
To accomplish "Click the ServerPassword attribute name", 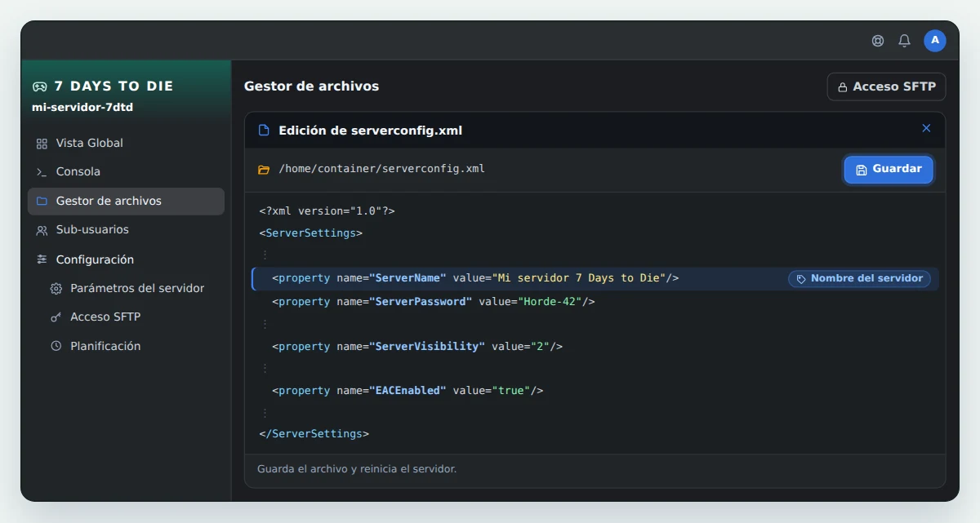I will pyautogui.click(x=421, y=302).
